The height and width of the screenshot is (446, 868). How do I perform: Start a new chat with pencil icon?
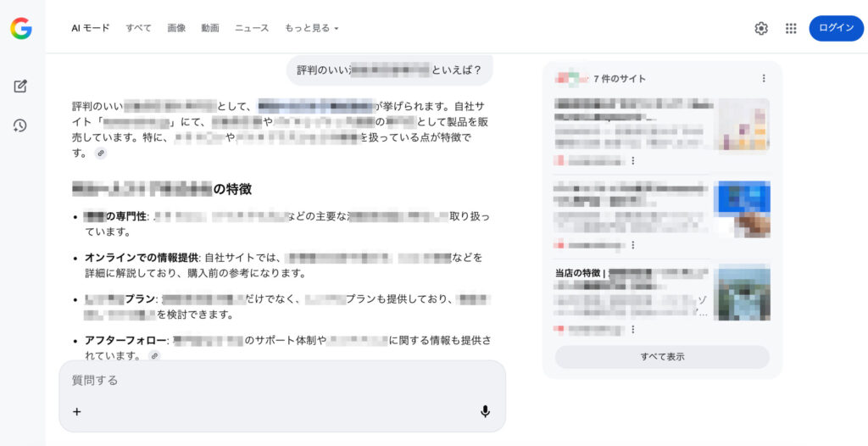click(x=20, y=86)
